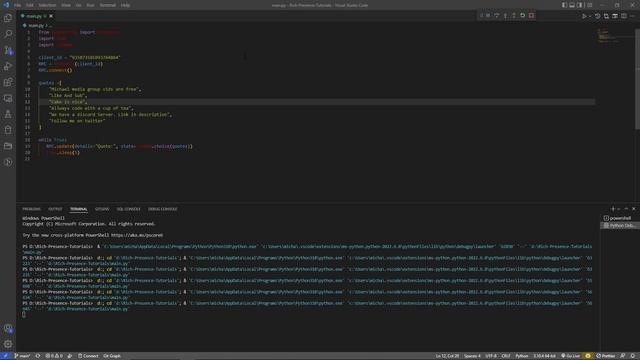Open the Run and Debug view
The height and width of the screenshot is (360, 640).
(x=8, y=66)
